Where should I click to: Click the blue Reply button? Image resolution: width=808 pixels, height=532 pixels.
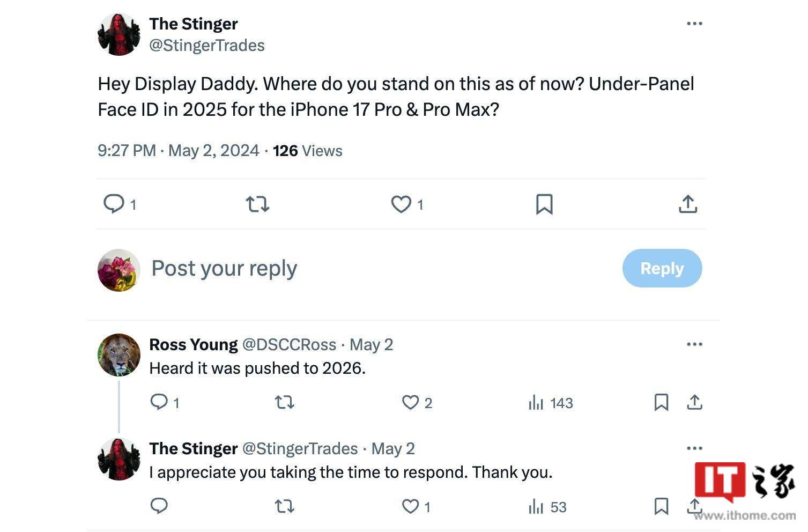pos(662,268)
